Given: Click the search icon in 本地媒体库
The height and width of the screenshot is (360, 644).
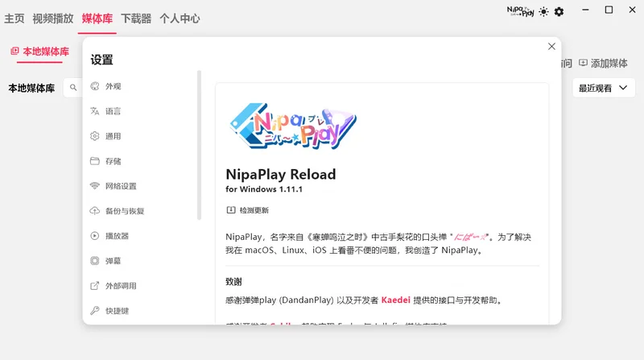Looking at the screenshot, I should click(73, 88).
